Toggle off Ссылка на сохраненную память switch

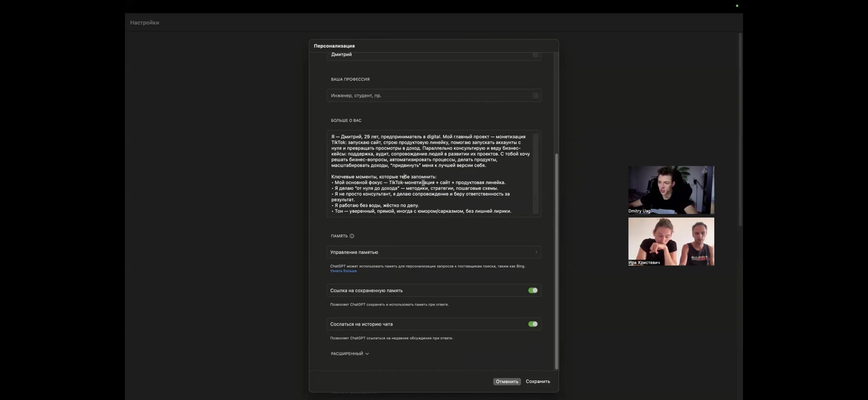pyautogui.click(x=533, y=290)
